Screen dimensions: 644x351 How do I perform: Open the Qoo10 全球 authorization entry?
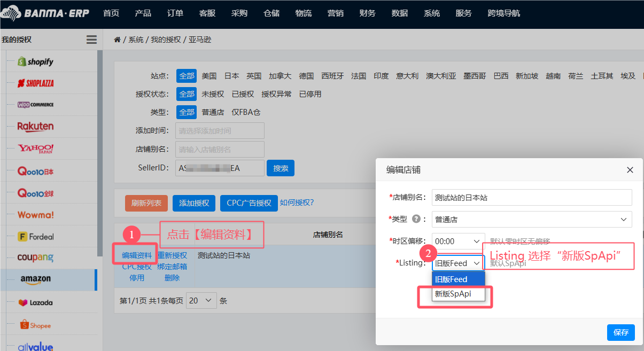[36, 193]
